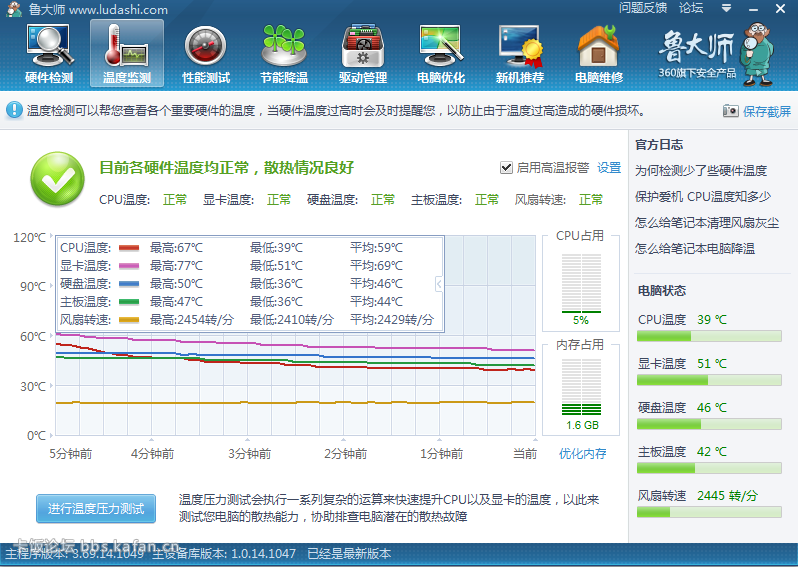Open the 问题反馈 feedback link
Image resolution: width=798 pixels, height=567 pixels.
[x=642, y=8]
